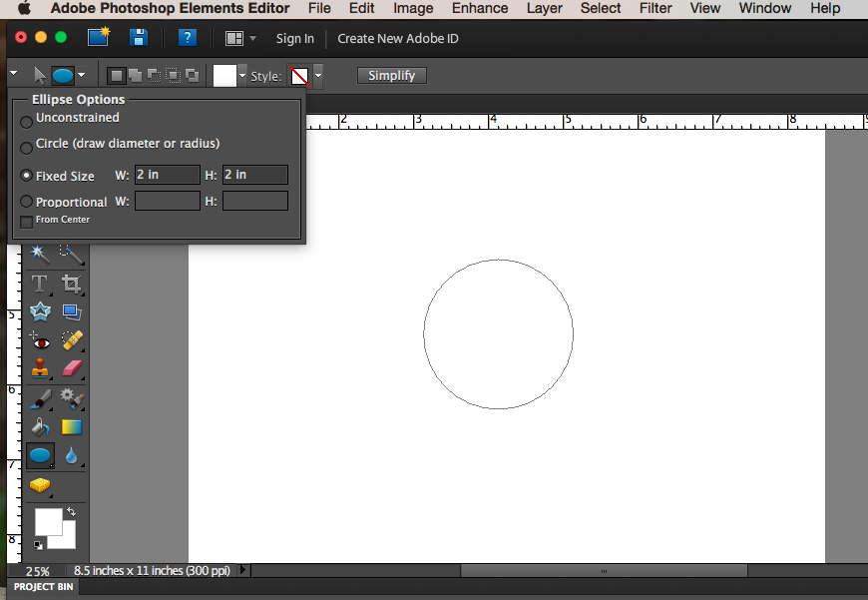Image resolution: width=868 pixels, height=600 pixels.
Task: Open the Filter menu
Action: click(x=655, y=8)
